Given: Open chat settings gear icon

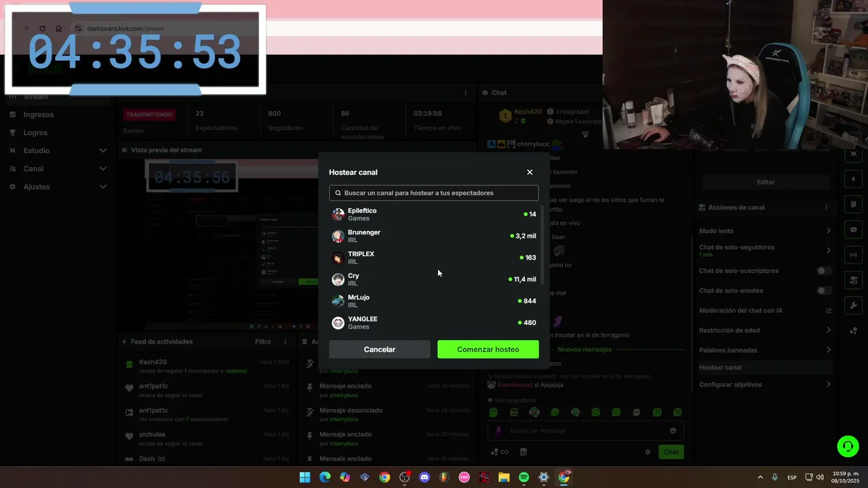Looking at the screenshot, I should 648,452.
